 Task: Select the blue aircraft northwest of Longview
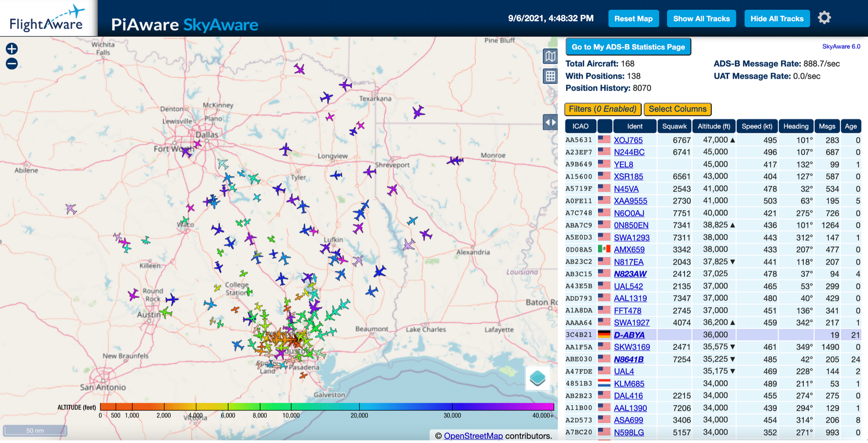tap(286, 150)
